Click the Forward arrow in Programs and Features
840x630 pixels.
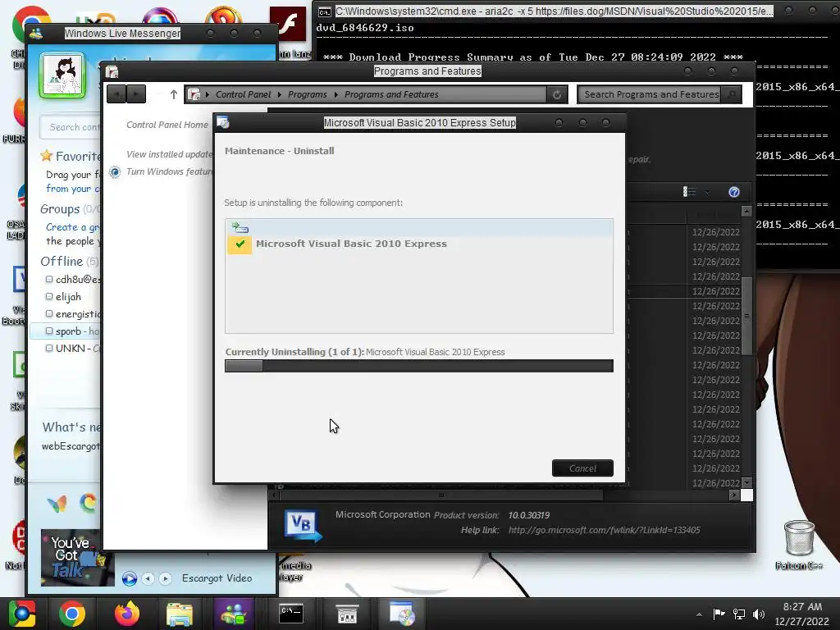(x=136, y=94)
